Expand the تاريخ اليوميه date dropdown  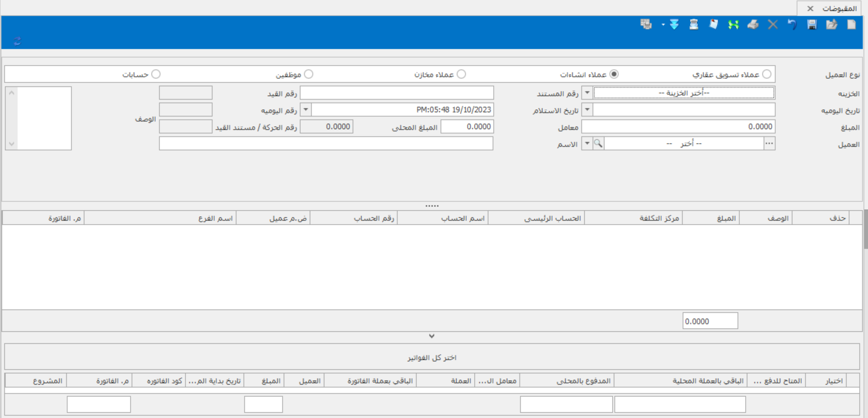click(x=587, y=110)
